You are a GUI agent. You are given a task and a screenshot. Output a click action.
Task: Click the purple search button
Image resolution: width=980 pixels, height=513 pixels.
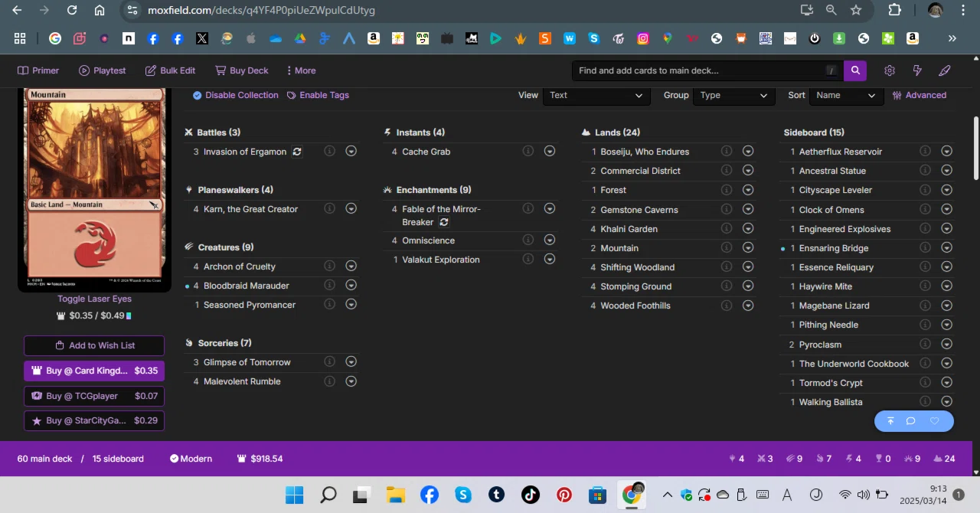[855, 70]
